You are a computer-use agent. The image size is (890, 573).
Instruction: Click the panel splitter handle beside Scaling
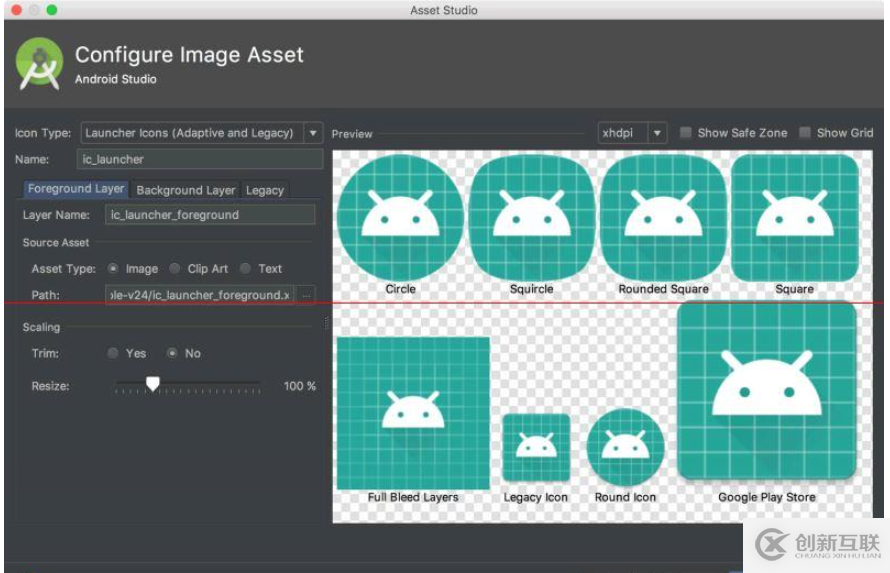[x=326, y=323]
